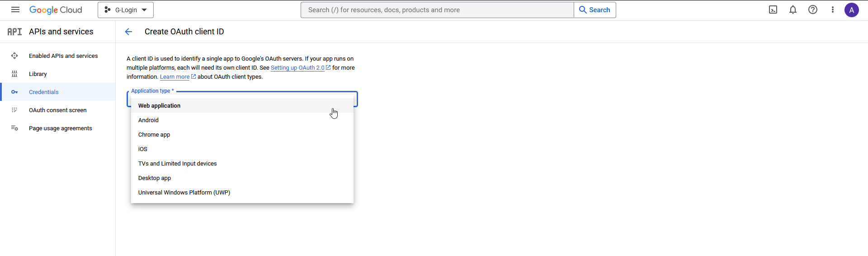The image size is (868, 256).
Task: Choose Universal Windows Platform (UWP) option
Action: 242,192
